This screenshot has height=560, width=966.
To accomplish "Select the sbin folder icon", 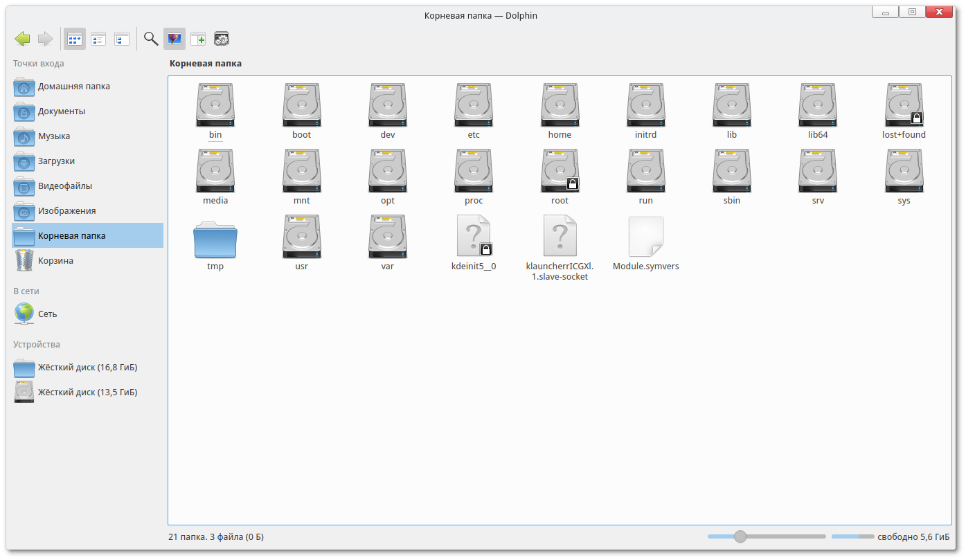I will 732,171.
